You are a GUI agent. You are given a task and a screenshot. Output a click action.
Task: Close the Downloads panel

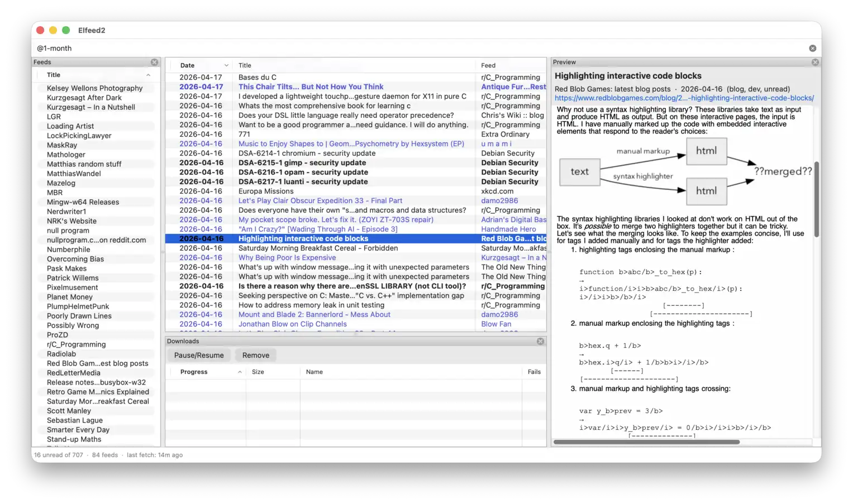click(540, 341)
